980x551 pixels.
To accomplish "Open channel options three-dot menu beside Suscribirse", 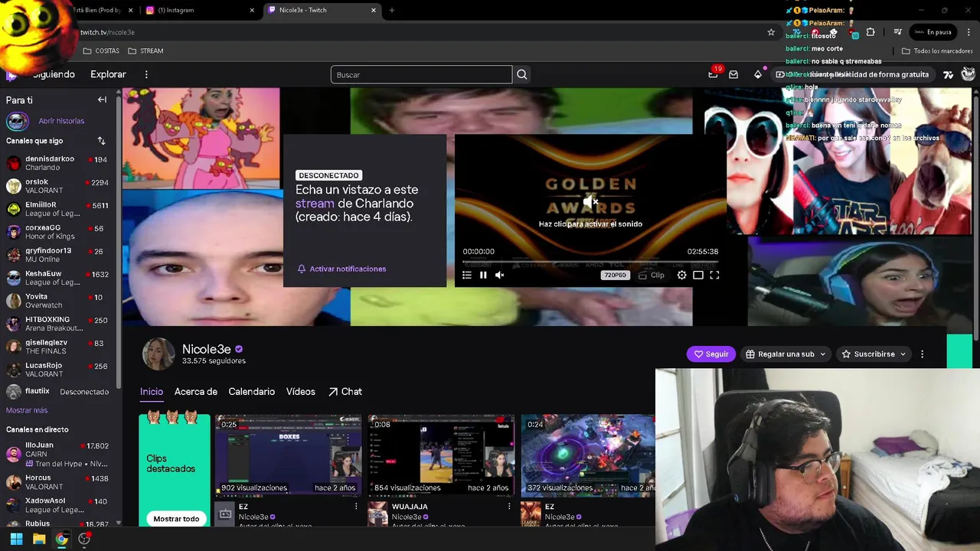I will click(922, 354).
